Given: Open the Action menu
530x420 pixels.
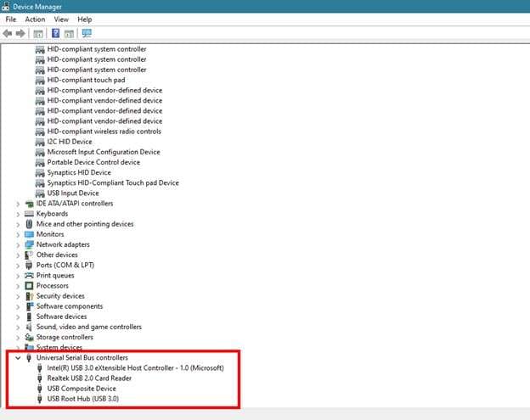Looking at the screenshot, I should 35,20.
